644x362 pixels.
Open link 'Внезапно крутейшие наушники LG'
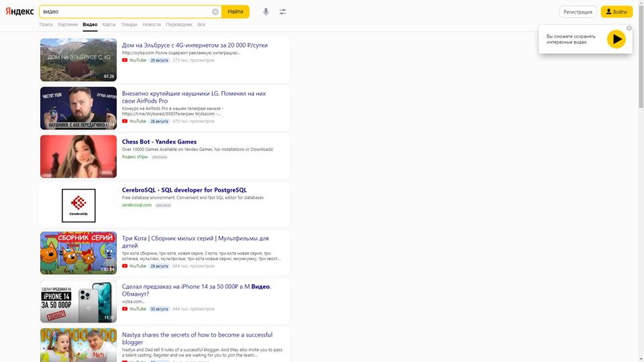(x=194, y=97)
